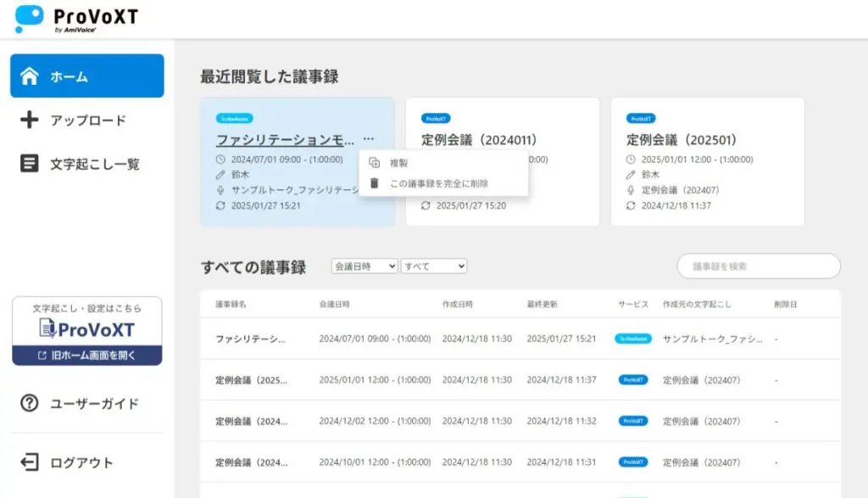868x498 pixels.
Task: Click the 最終更新 column header
Action: pos(542,304)
